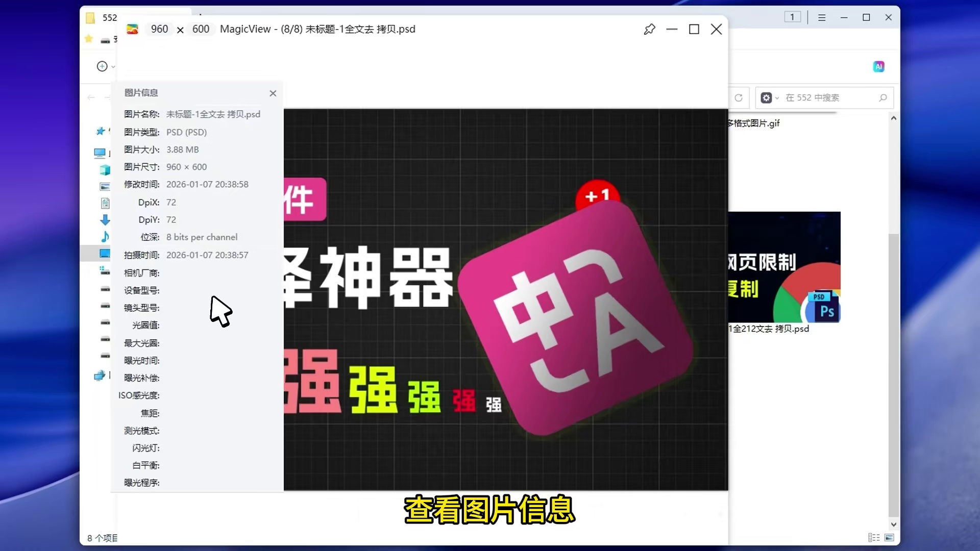
Task: Switch to details list view icon
Action: pyautogui.click(x=874, y=537)
